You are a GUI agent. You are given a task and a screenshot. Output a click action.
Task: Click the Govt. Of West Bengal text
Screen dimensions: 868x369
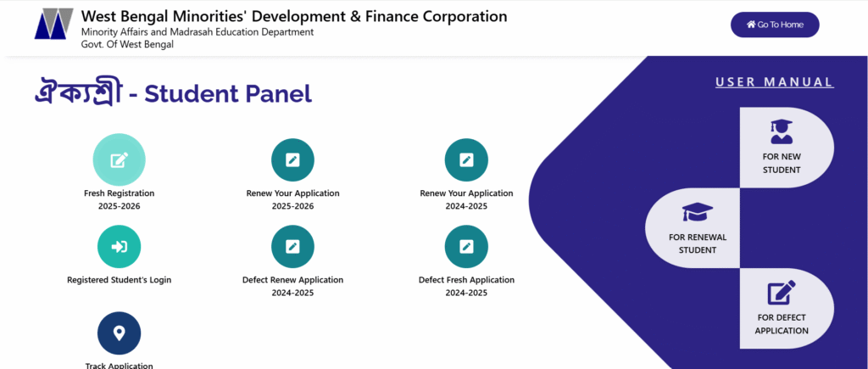pyautogui.click(x=127, y=44)
